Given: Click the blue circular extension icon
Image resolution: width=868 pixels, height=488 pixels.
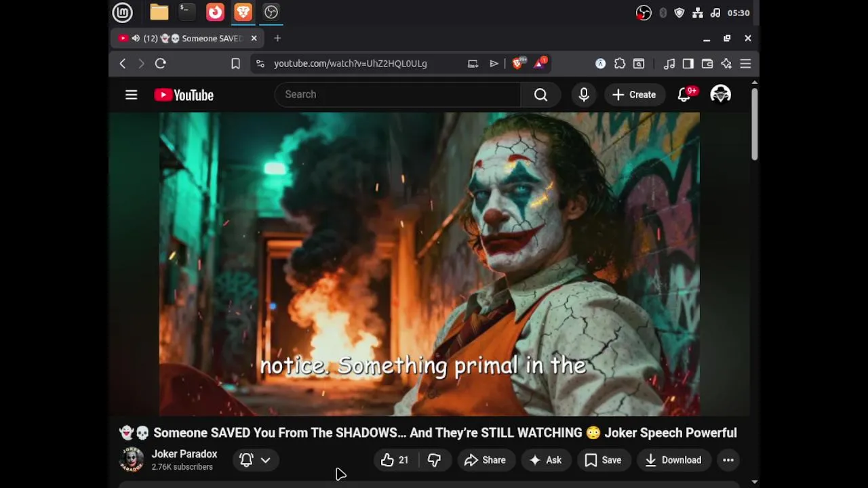Looking at the screenshot, I should 600,64.
